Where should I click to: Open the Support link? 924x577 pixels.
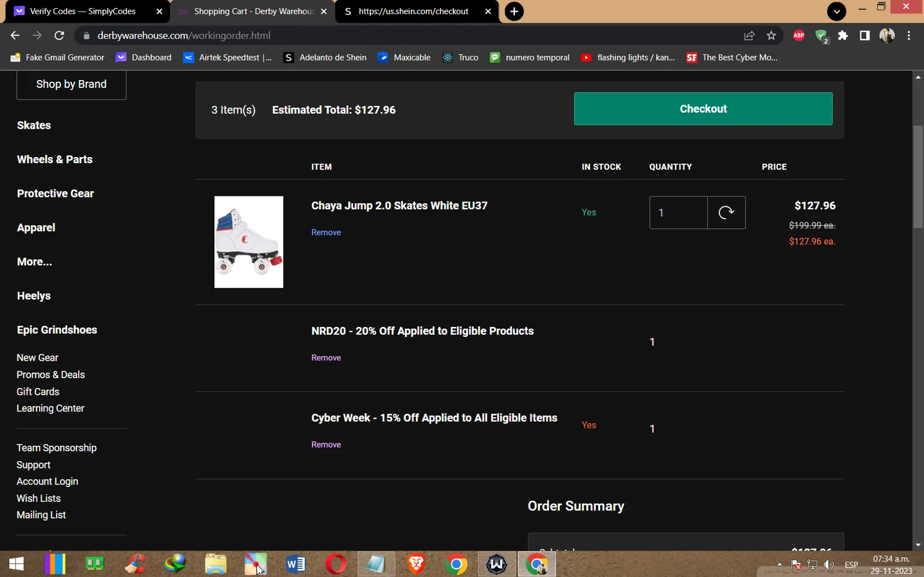point(34,465)
